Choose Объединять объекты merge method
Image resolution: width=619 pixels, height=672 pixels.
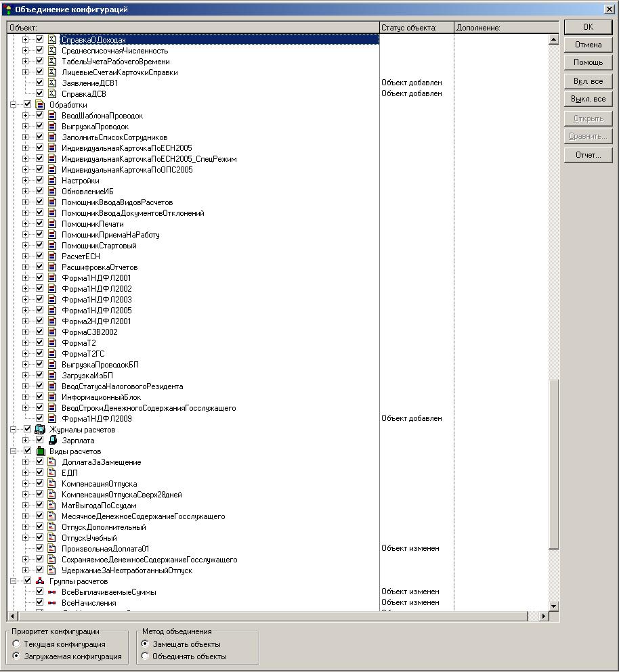[x=145, y=656]
